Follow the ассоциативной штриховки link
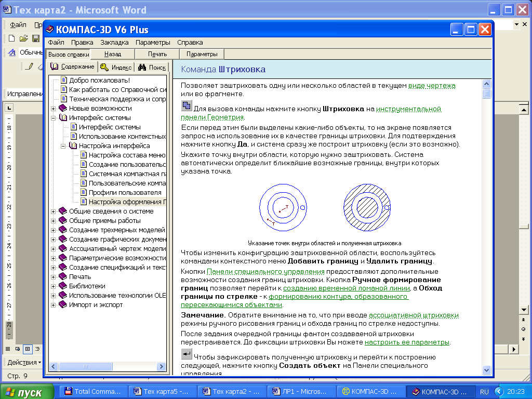 point(414,315)
